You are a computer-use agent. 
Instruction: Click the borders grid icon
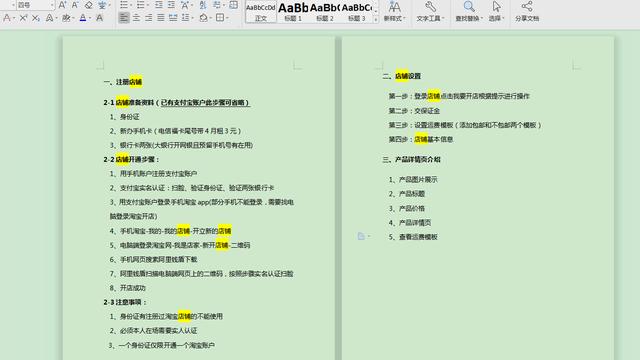220,18
